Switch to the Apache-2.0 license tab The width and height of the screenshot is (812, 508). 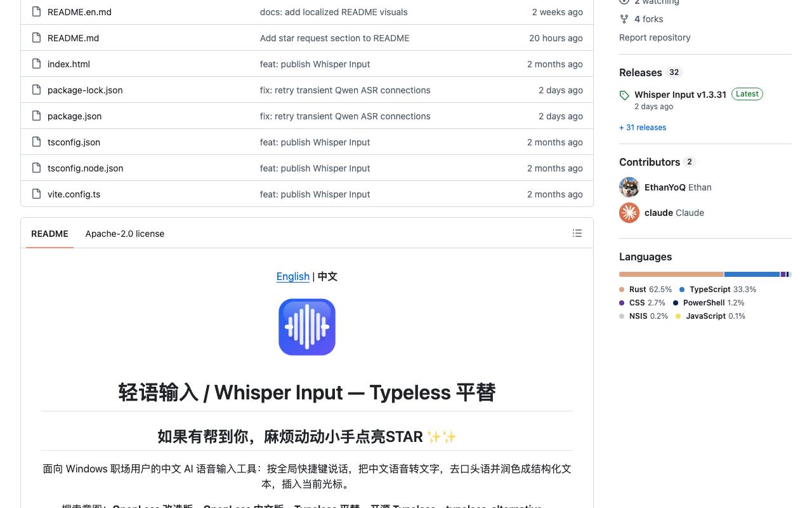pos(125,234)
